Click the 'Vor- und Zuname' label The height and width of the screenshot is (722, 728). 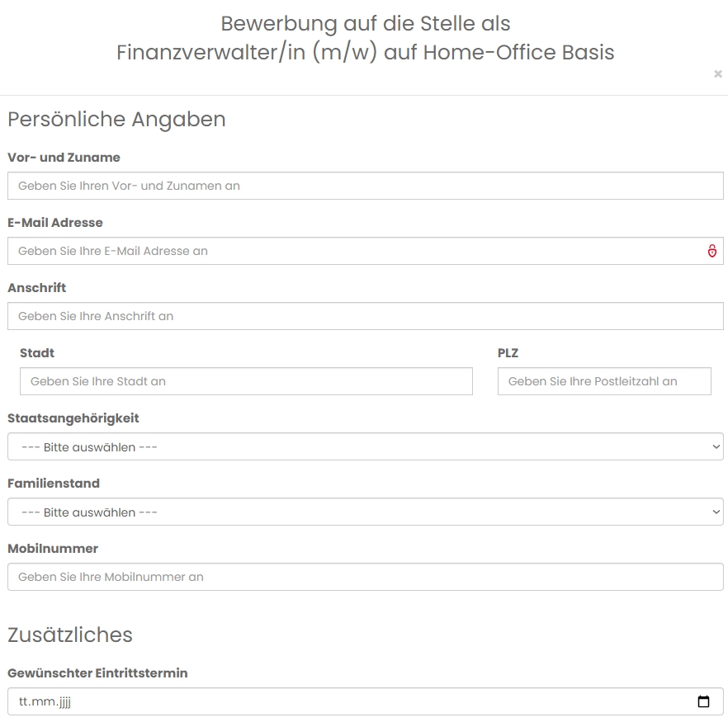pyautogui.click(x=64, y=158)
